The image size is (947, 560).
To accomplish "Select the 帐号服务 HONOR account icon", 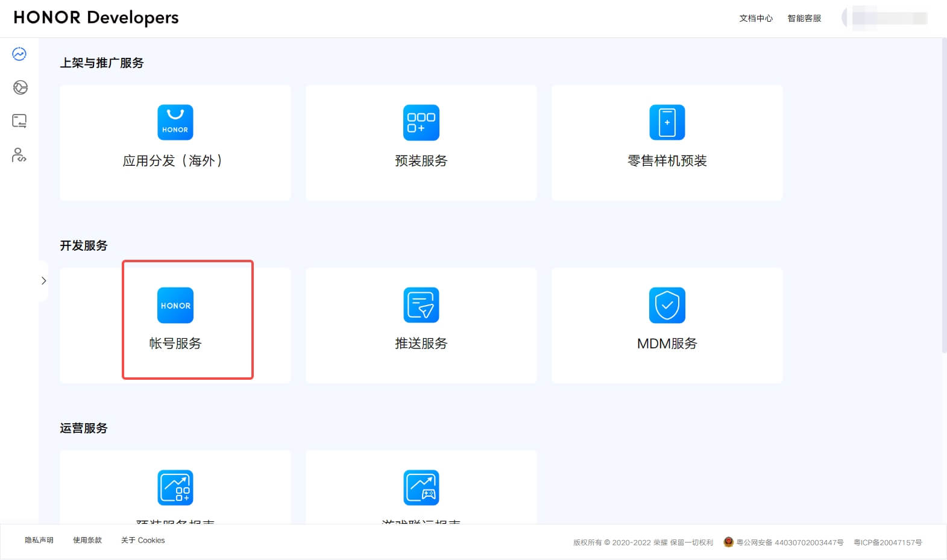I will point(175,306).
